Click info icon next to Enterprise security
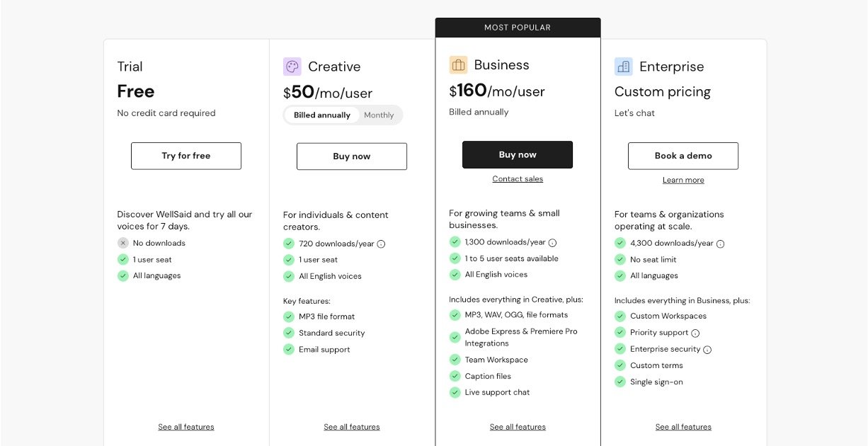Image resolution: width=868 pixels, height=446 pixels. 707,349
